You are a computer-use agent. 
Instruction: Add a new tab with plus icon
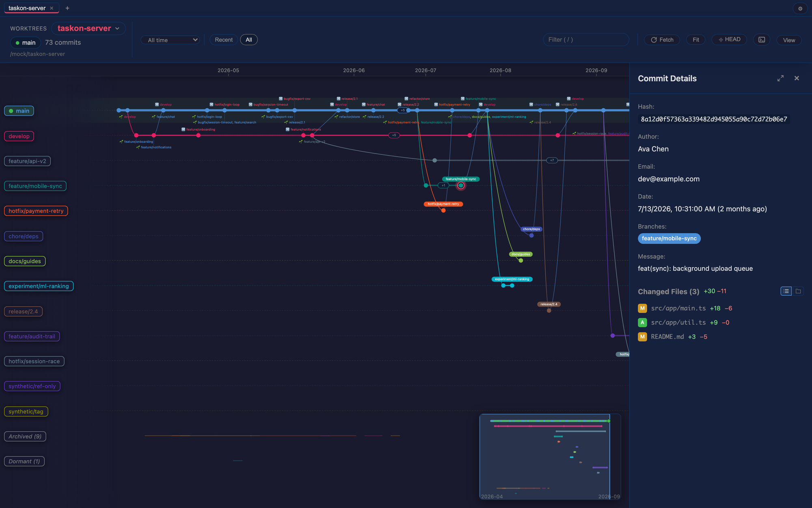pyautogui.click(x=67, y=8)
